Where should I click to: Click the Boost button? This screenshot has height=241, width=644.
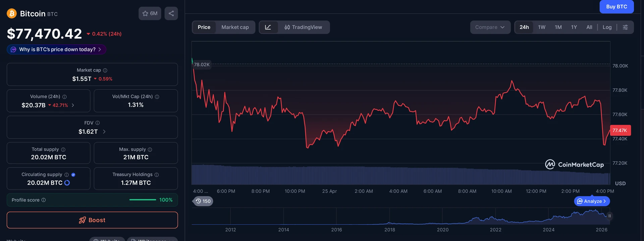pos(92,220)
